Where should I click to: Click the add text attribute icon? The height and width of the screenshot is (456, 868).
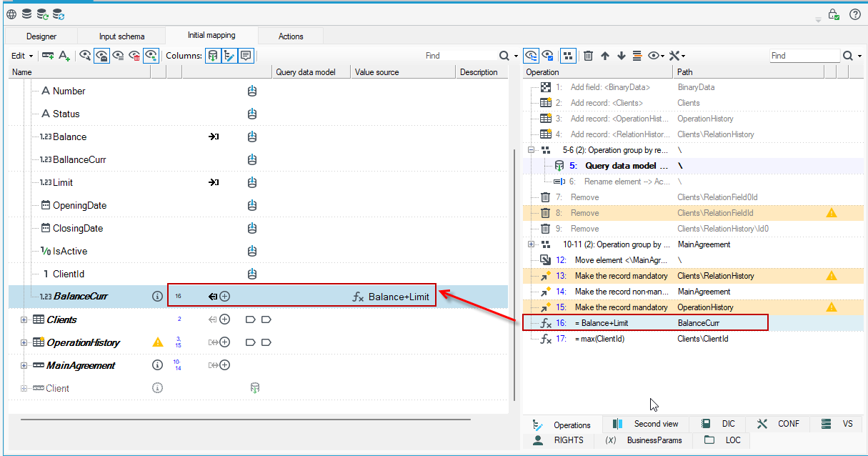(x=64, y=55)
